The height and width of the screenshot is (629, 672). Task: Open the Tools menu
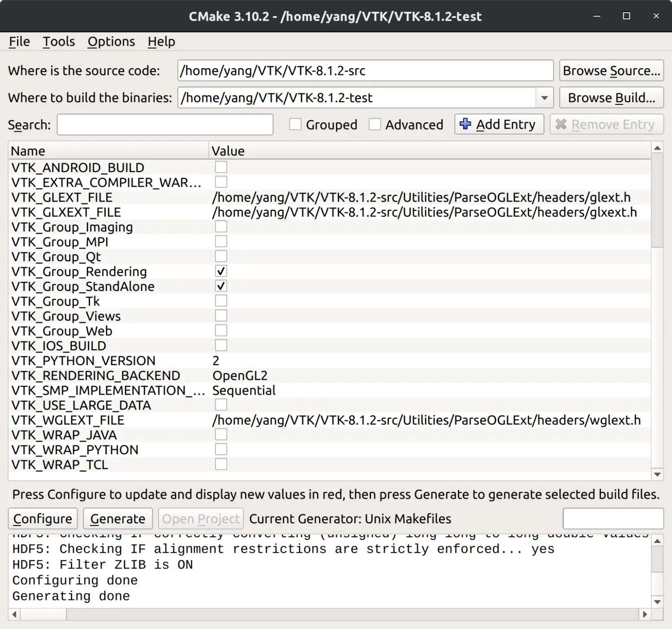click(59, 42)
